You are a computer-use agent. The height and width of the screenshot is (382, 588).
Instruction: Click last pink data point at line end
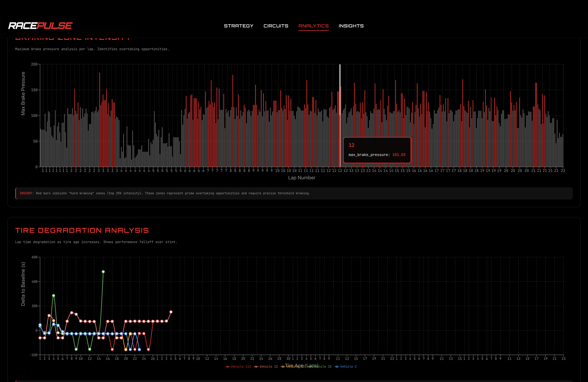(171, 312)
